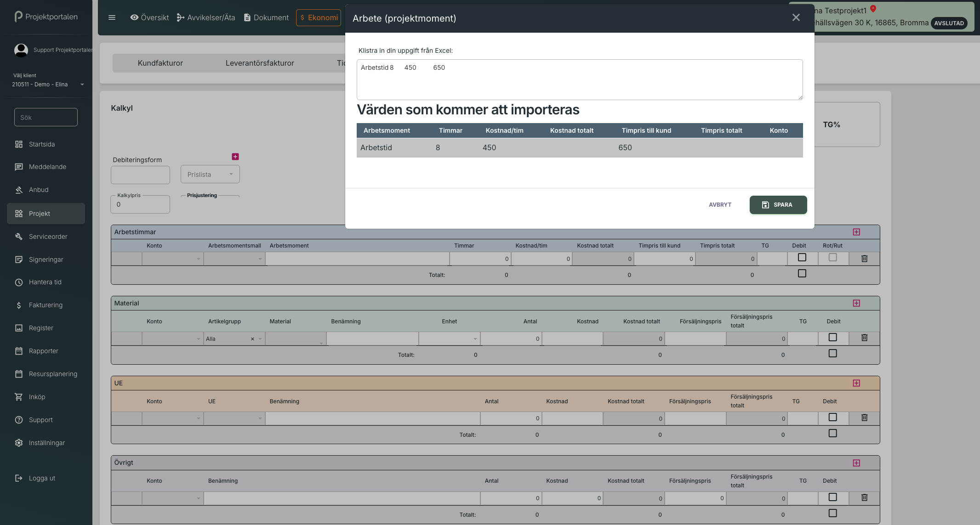Add a row in the Material section
980x525 pixels.
point(856,303)
